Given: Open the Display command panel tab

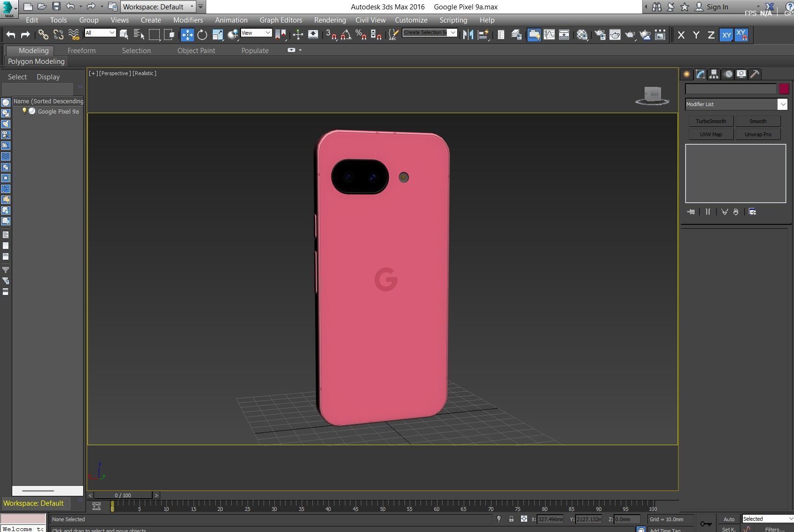Looking at the screenshot, I should (x=741, y=74).
